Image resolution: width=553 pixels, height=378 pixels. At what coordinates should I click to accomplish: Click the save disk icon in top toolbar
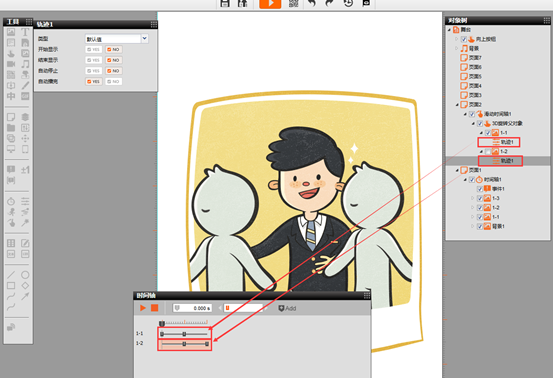click(225, 3)
